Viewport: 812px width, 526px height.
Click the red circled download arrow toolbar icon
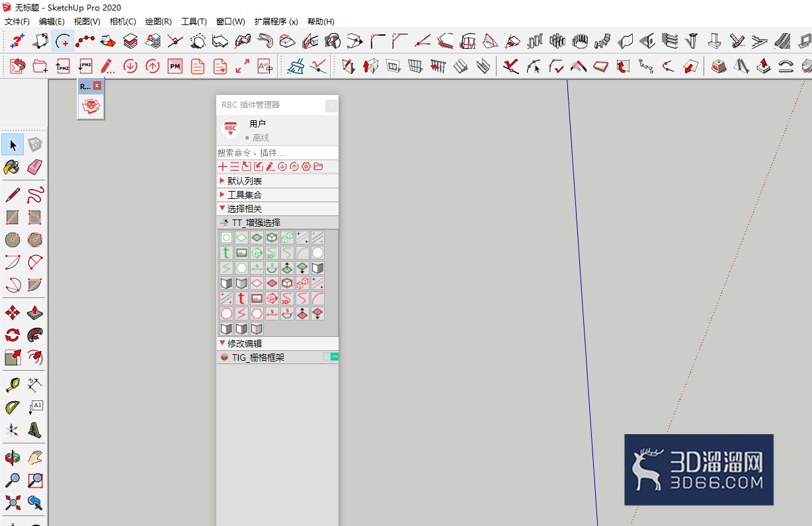(x=130, y=66)
